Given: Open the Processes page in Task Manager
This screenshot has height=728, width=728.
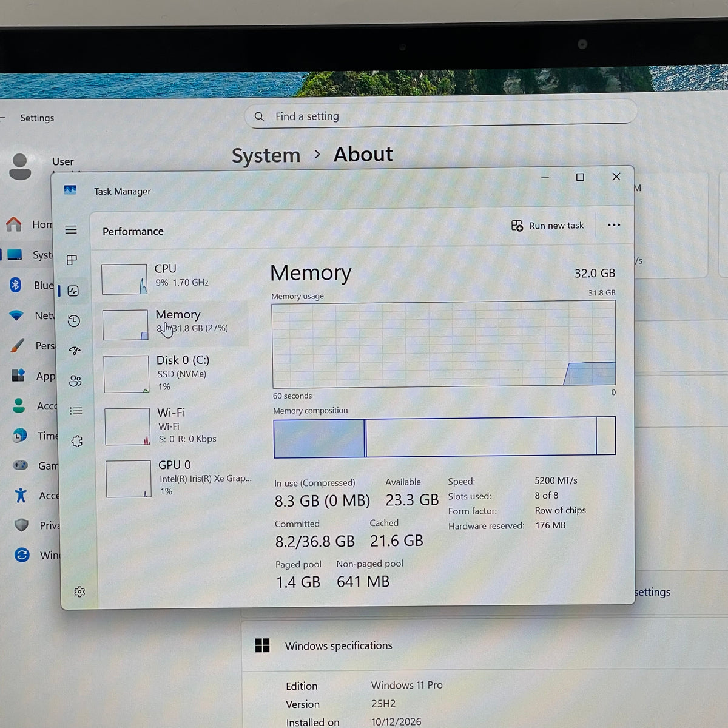Looking at the screenshot, I should 72,260.
